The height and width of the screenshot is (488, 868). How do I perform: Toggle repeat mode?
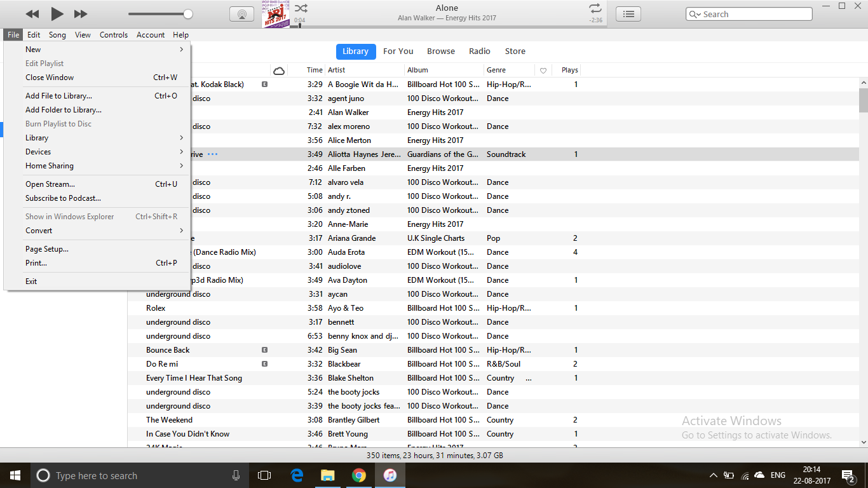tap(595, 8)
